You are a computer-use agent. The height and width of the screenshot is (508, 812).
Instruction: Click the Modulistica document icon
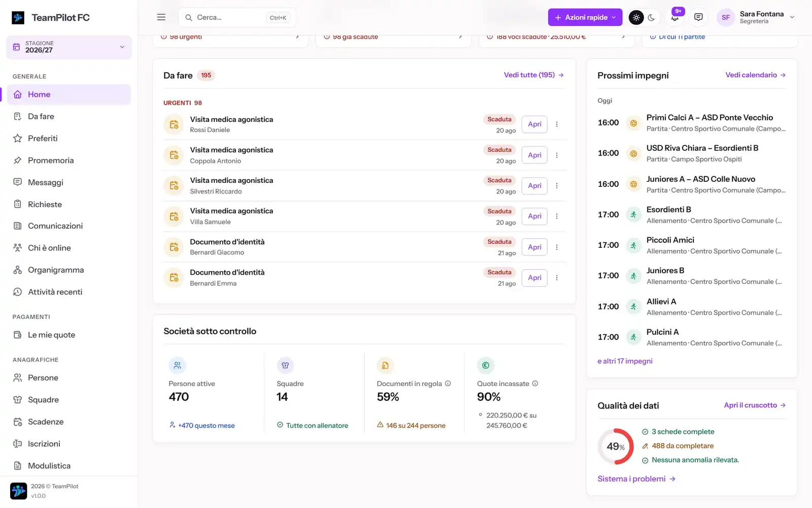pos(18,466)
